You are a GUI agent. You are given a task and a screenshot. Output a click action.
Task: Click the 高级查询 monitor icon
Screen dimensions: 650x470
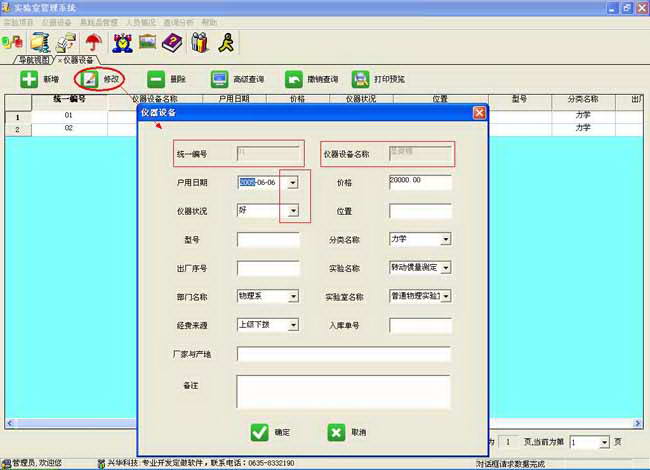219,79
